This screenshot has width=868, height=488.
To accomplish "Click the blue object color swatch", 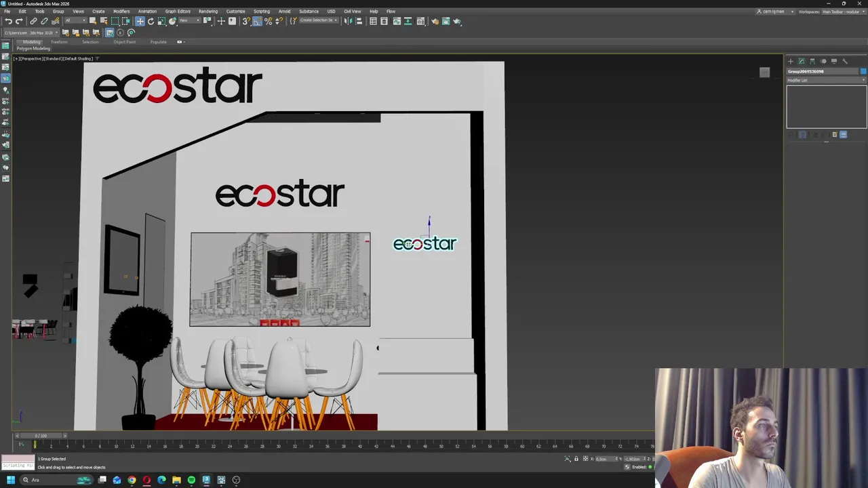I will click(863, 71).
